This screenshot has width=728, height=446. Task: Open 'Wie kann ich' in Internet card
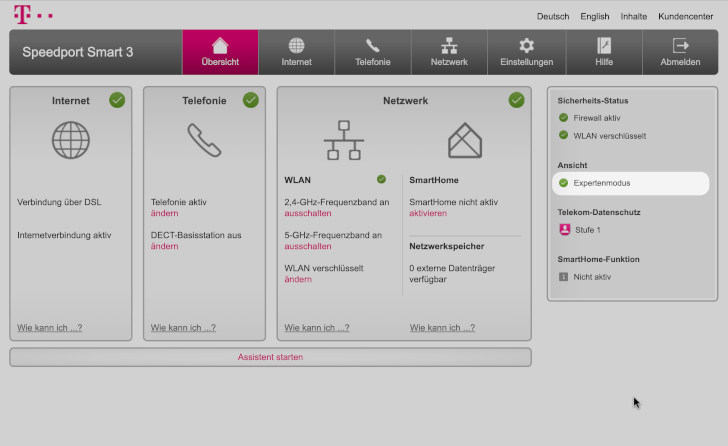pos(50,328)
